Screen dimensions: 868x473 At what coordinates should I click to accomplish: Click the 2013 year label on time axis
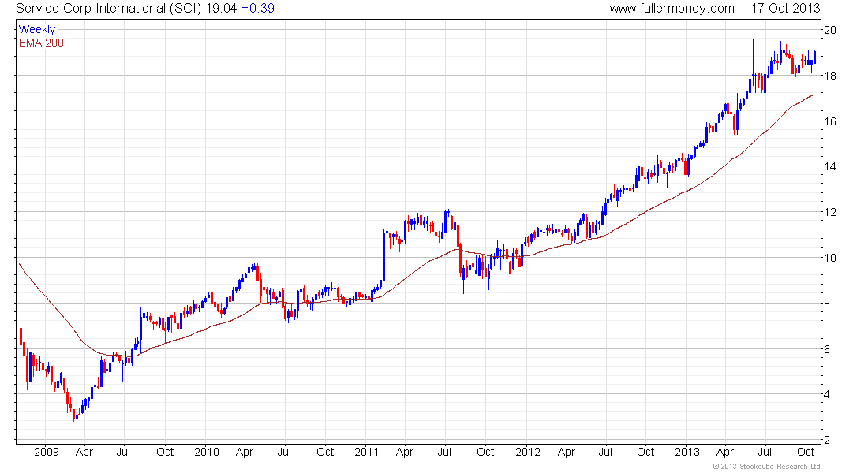click(x=687, y=452)
